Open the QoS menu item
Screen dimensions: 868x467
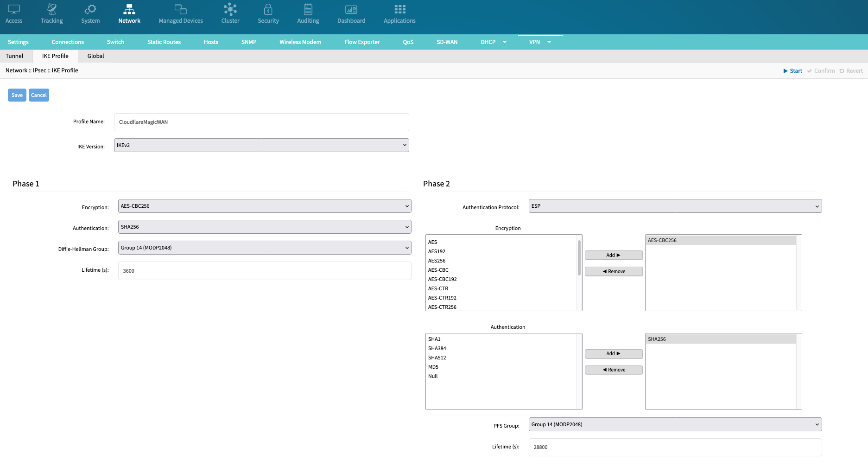[x=408, y=42]
